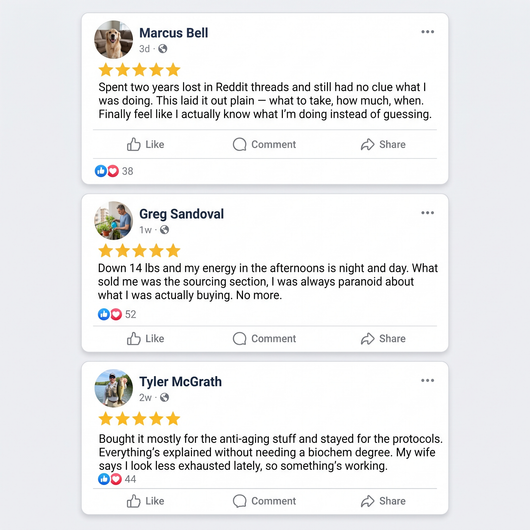The width and height of the screenshot is (530, 530).
Task: Comment on Tyler McGrath's review
Action: [x=264, y=501]
